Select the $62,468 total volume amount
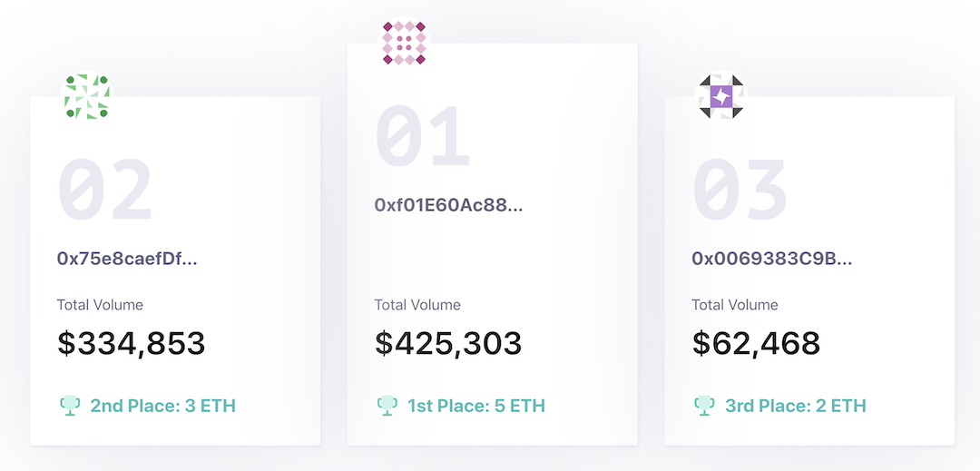The height and width of the screenshot is (471, 980). [756, 343]
